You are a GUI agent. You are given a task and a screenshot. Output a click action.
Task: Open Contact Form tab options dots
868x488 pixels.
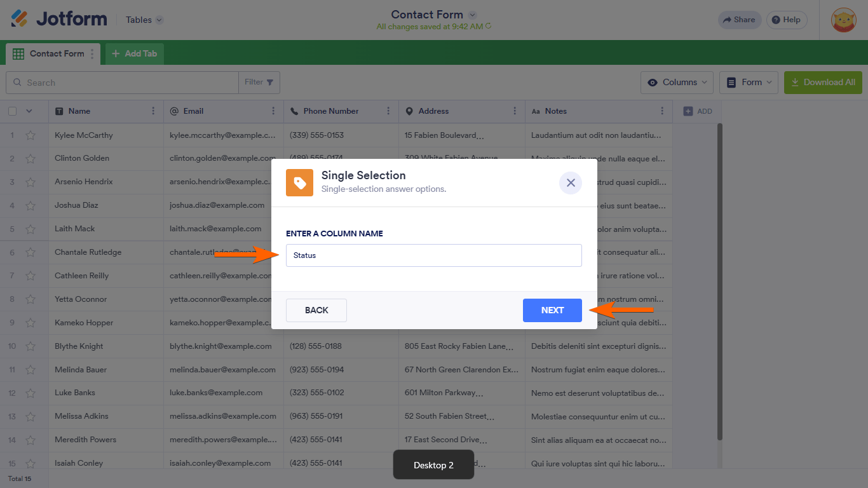[93, 54]
